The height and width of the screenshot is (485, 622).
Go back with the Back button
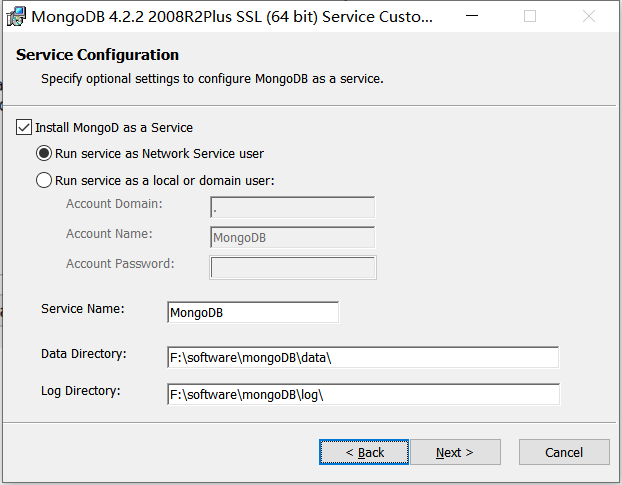(364, 452)
